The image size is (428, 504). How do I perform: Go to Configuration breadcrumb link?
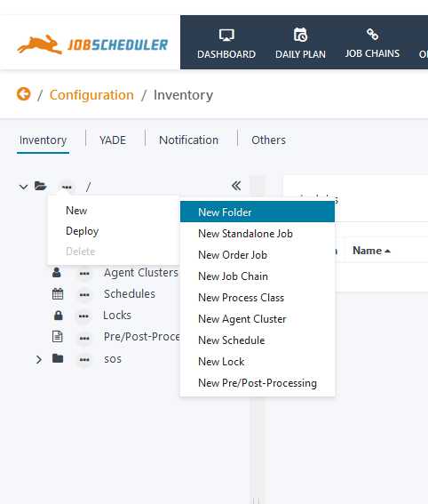coord(91,95)
